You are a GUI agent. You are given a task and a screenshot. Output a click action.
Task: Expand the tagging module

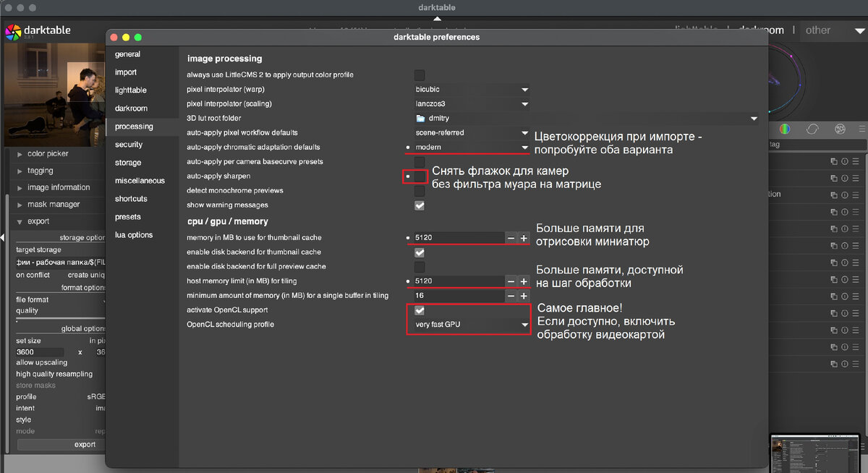point(20,171)
